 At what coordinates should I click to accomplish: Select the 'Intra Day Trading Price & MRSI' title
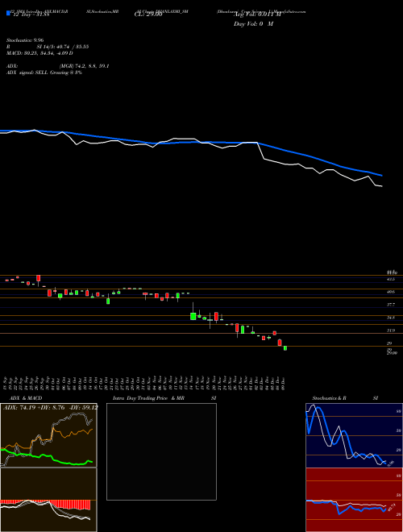click(164, 398)
